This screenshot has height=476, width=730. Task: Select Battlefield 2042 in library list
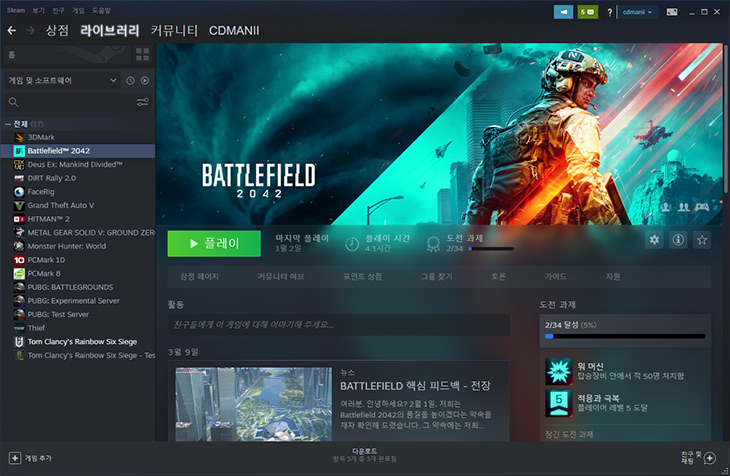(x=78, y=151)
